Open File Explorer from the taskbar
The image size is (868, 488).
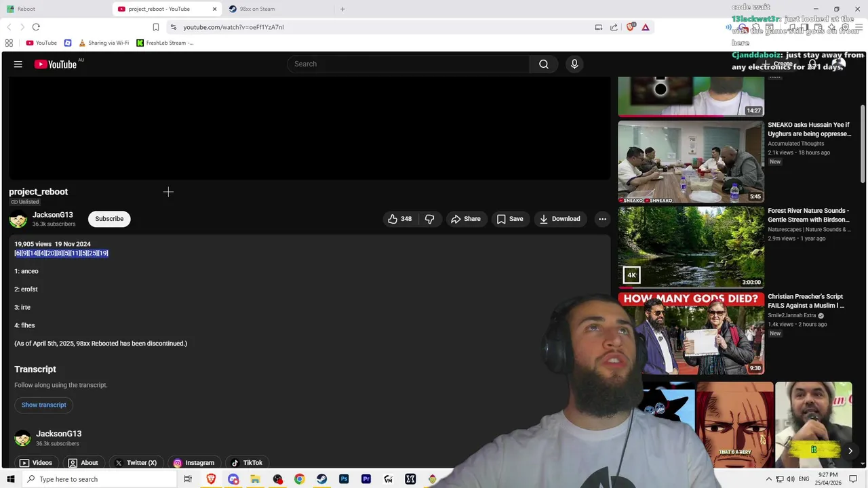[255, 479]
